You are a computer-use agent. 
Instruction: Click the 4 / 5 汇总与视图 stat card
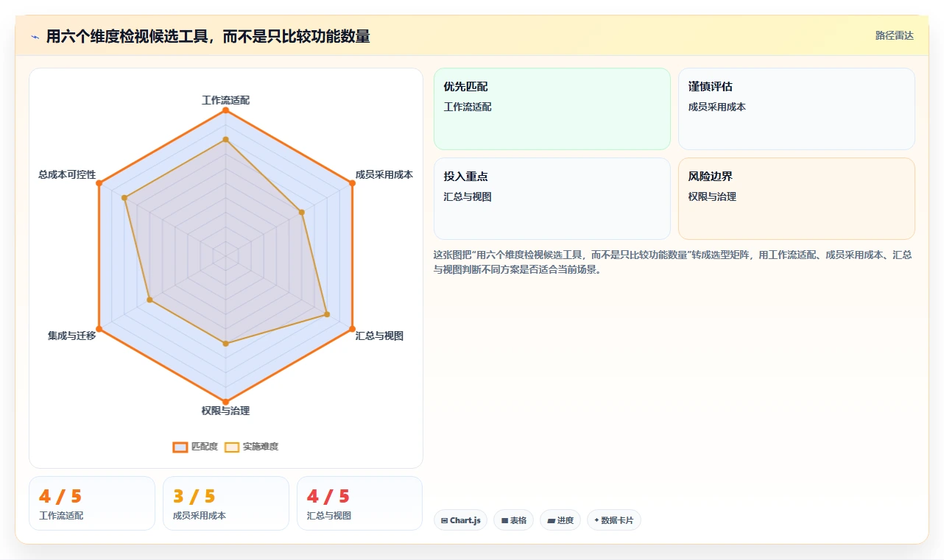click(x=360, y=503)
